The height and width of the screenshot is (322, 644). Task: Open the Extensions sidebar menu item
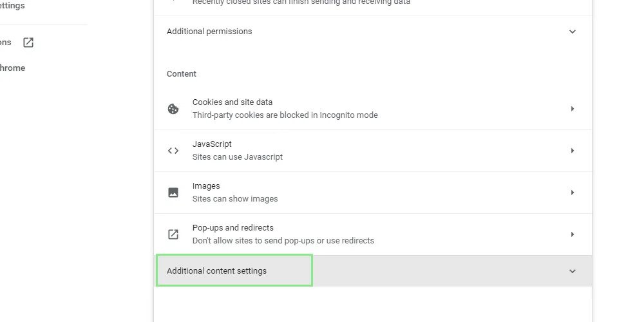pyautogui.click(x=6, y=43)
